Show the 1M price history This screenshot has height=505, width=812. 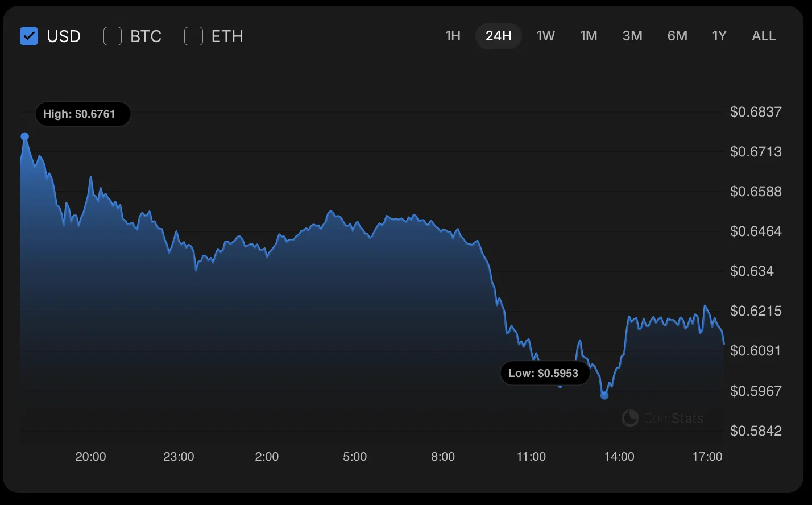(x=589, y=36)
